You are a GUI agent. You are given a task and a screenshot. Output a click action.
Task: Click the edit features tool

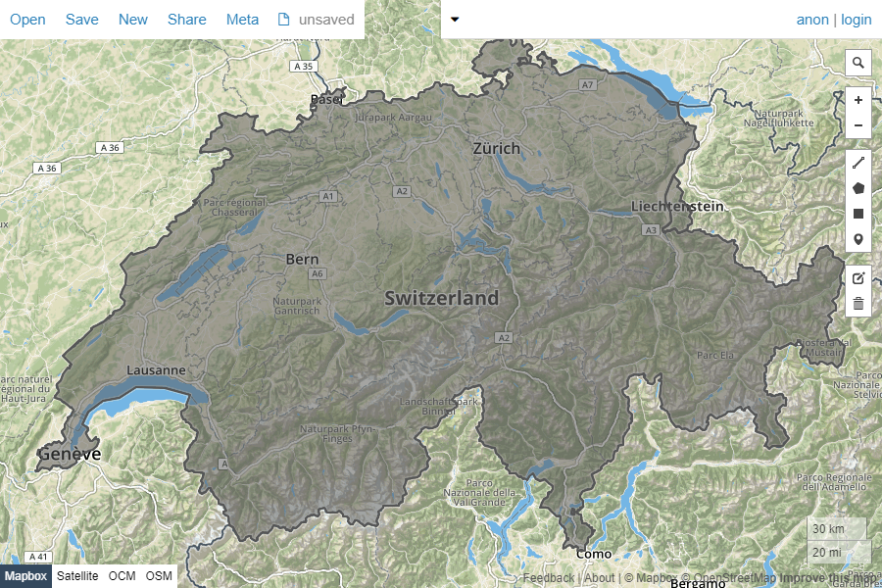pyautogui.click(x=857, y=277)
